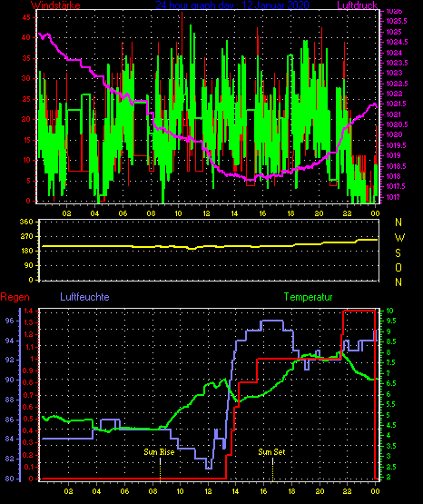Image resolution: width=423 pixels, height=504 pixels.
Task: Click the Temperatur legend label
Action: click(x=308, y=297)
